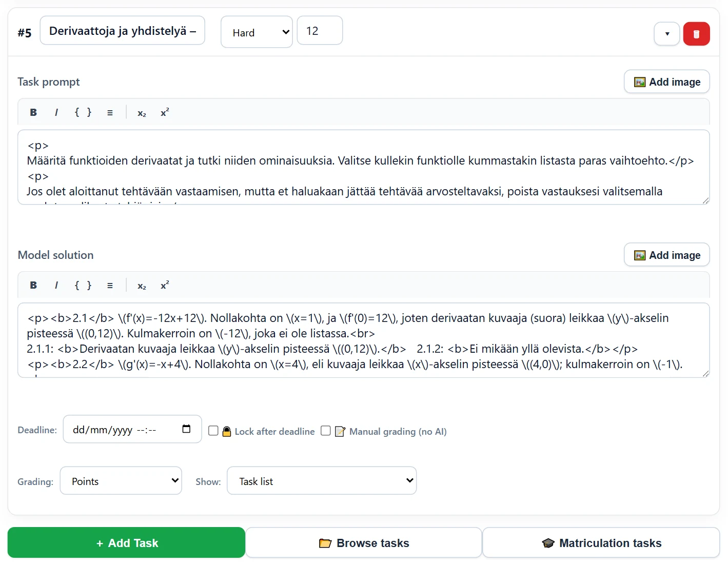
Task: Expand the task options arrow button
Action: (x=667, y=34)
